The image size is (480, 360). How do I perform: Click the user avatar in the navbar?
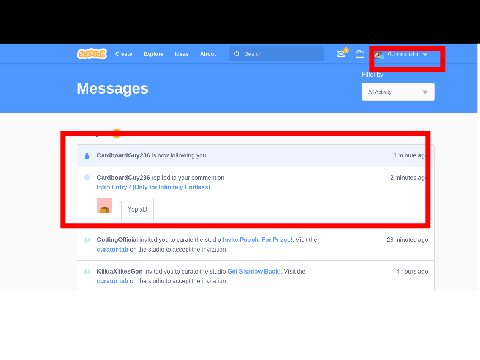(379, 55)
